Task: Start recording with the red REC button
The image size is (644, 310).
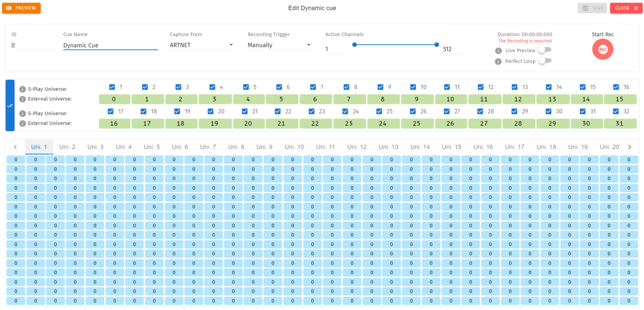Action: click(603, 49)
